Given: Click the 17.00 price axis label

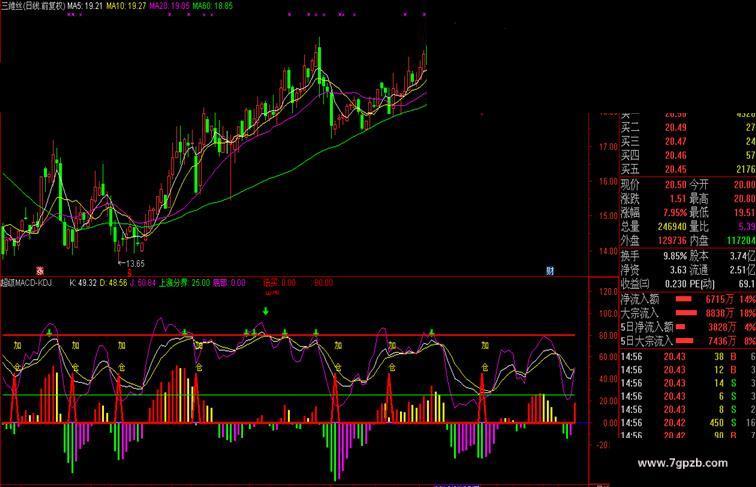Looking at the screenshot, I should pyautogui.click(x=608, y=147).
